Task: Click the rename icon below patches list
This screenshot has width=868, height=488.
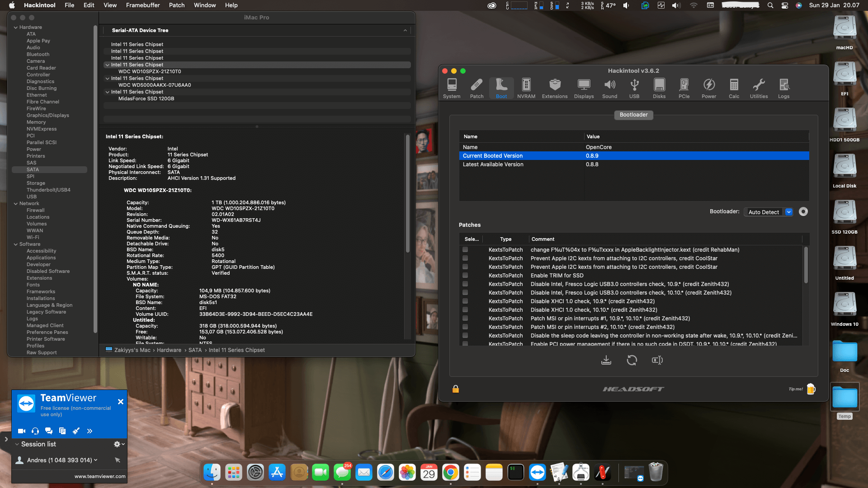Action: (657, 360)
